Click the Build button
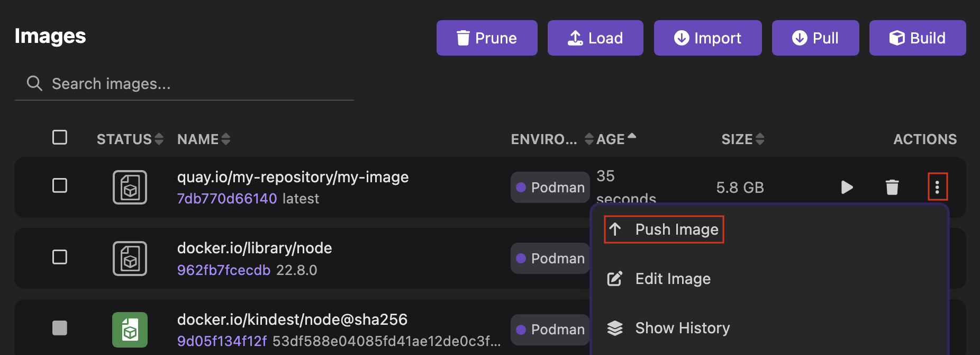The image size is (980, 355). [917, 38]
